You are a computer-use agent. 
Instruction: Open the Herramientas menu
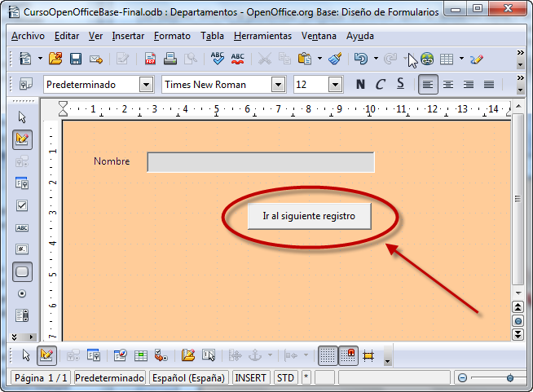[262, 36]
